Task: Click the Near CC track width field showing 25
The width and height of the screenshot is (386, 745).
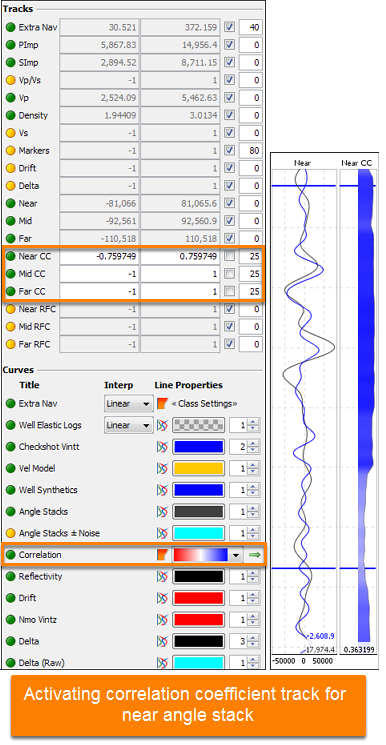Action: 250,257
